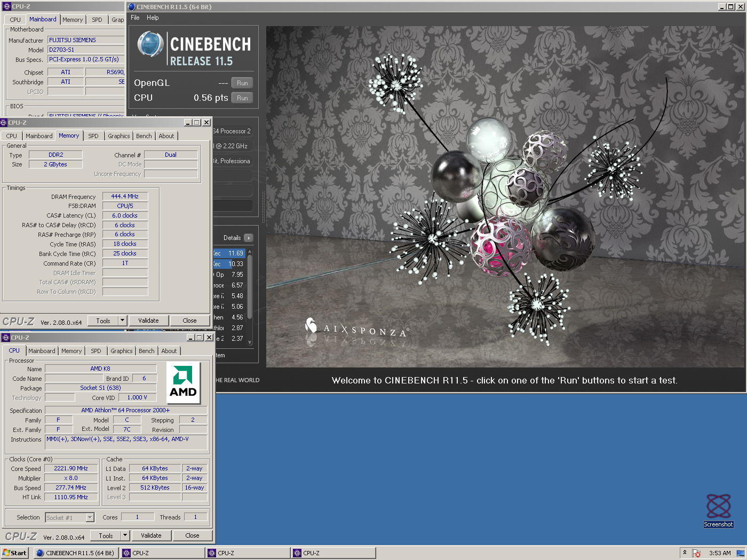Select the 11.69 ranking row
Screen dimensions: 747x560
coord(229,253)
